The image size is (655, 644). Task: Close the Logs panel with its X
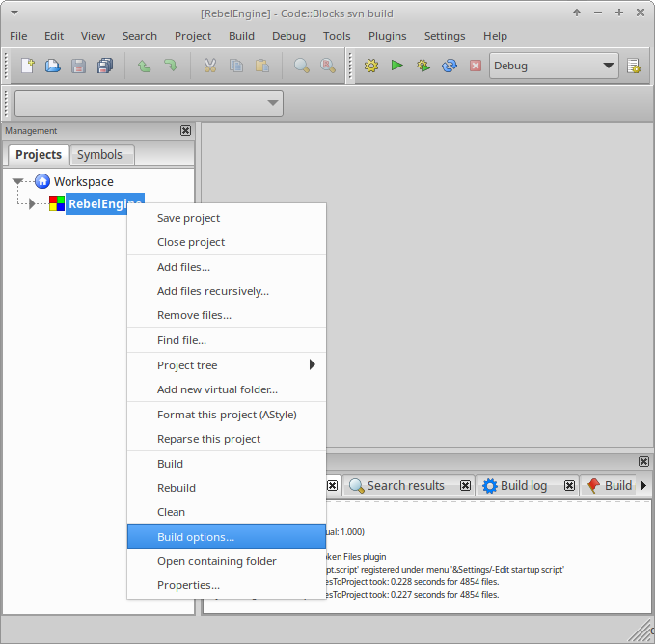(643, 461)
